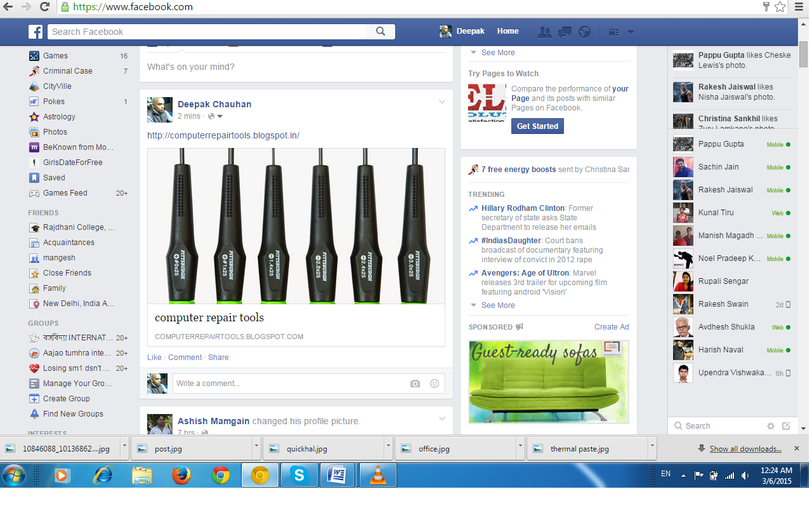
Task: Launch VLC from the Windows taskbar
Action: point(377,474)
